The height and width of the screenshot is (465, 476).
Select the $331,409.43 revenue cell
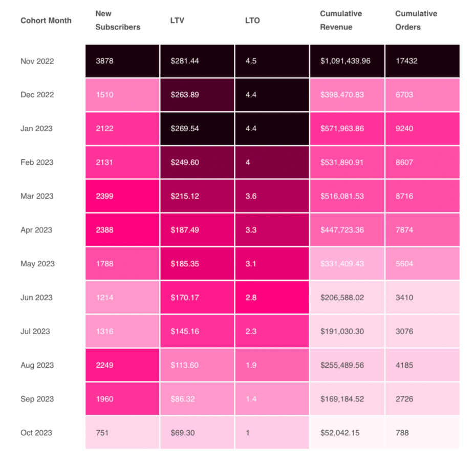347,264
